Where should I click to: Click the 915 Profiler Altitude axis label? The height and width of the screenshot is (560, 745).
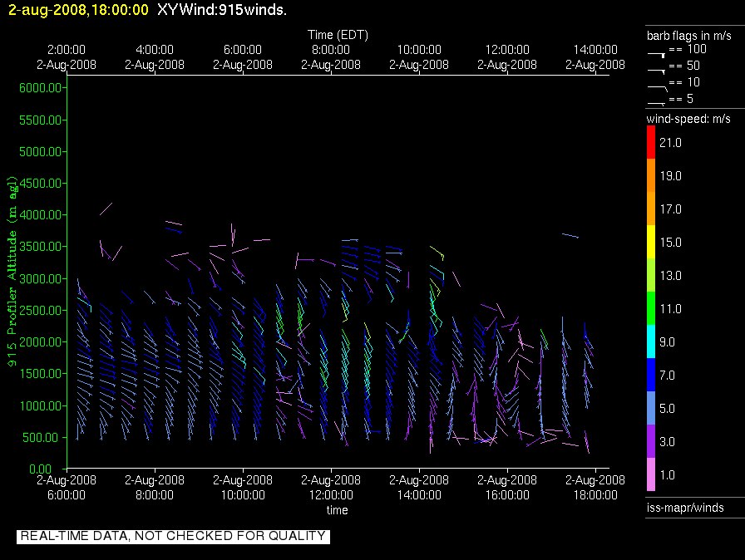point(13,270)
